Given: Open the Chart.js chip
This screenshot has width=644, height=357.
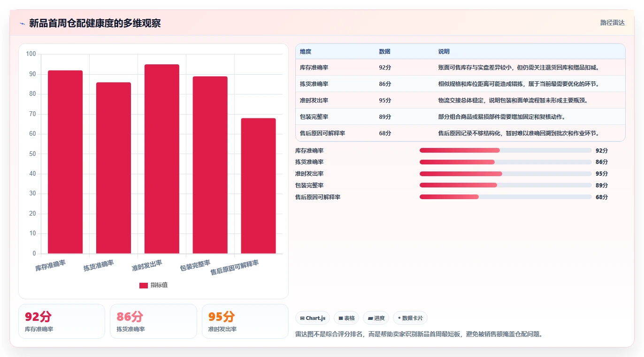Looking at the screenshot, I should (313, 318).
